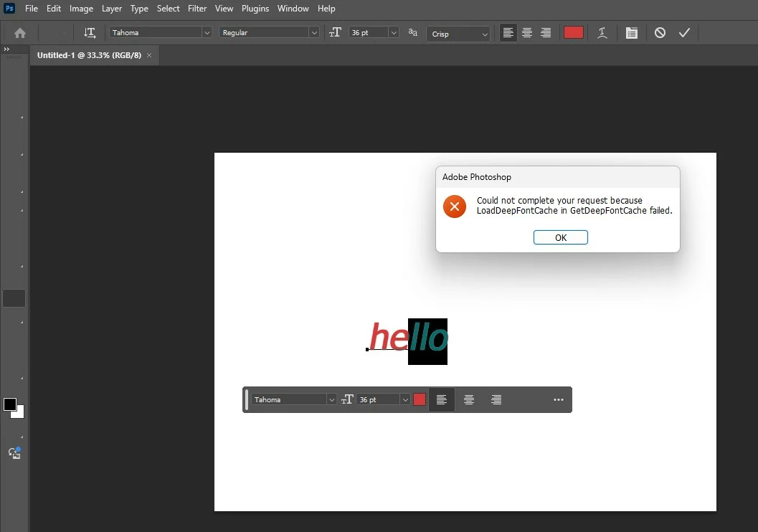This screenshot has width=758, height=532.
Task: Left align text in top options bar
Action: coord(508,33)
